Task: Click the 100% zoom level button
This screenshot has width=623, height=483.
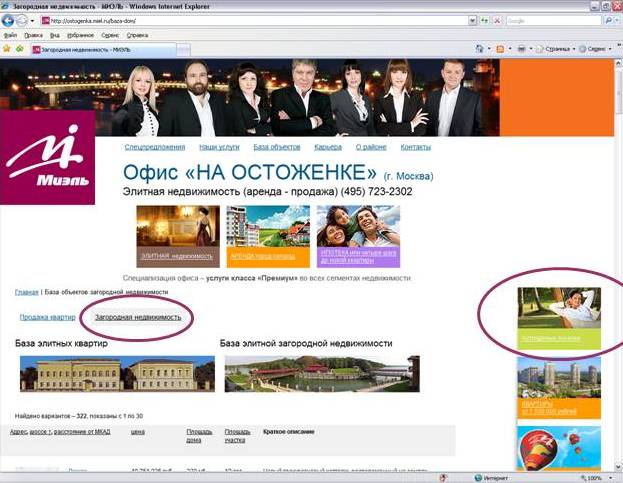Action: 591,478
